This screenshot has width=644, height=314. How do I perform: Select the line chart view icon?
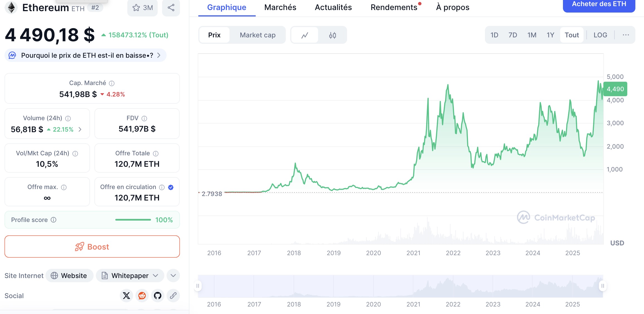point(305,35)
